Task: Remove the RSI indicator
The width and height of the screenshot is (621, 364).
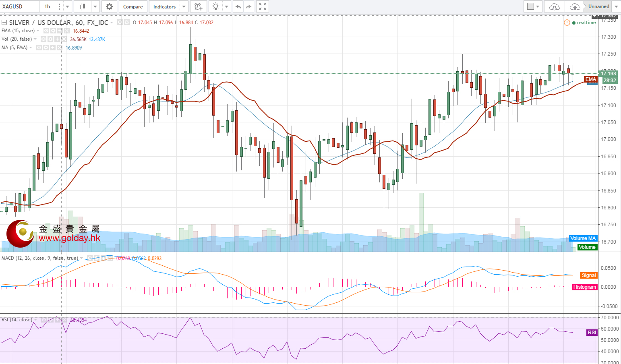Action: click(64, 320)
